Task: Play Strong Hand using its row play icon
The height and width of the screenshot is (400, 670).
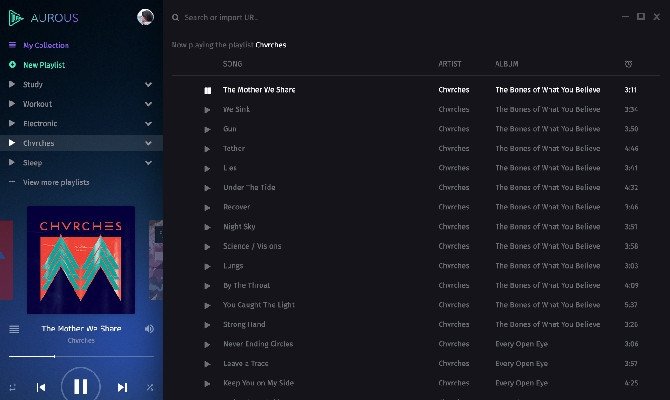Action: point(207,325)
